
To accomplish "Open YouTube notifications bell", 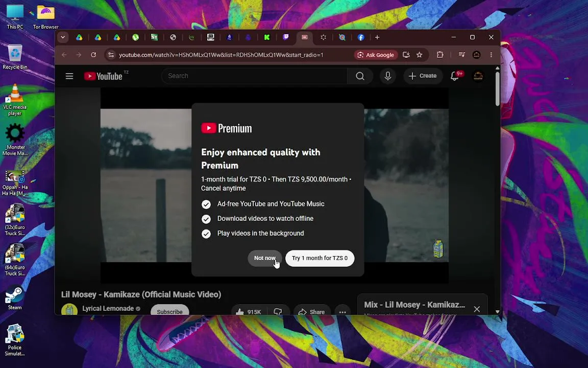I will [455, 76].
